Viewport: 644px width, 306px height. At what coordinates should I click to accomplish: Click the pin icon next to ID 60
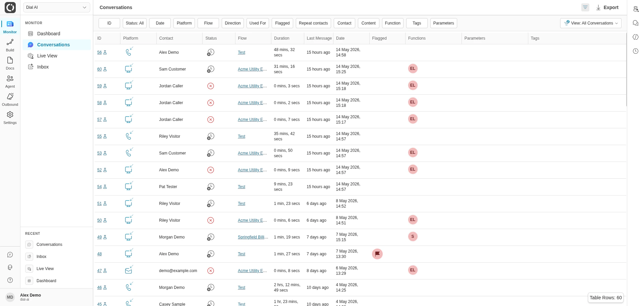click(105, 69)
